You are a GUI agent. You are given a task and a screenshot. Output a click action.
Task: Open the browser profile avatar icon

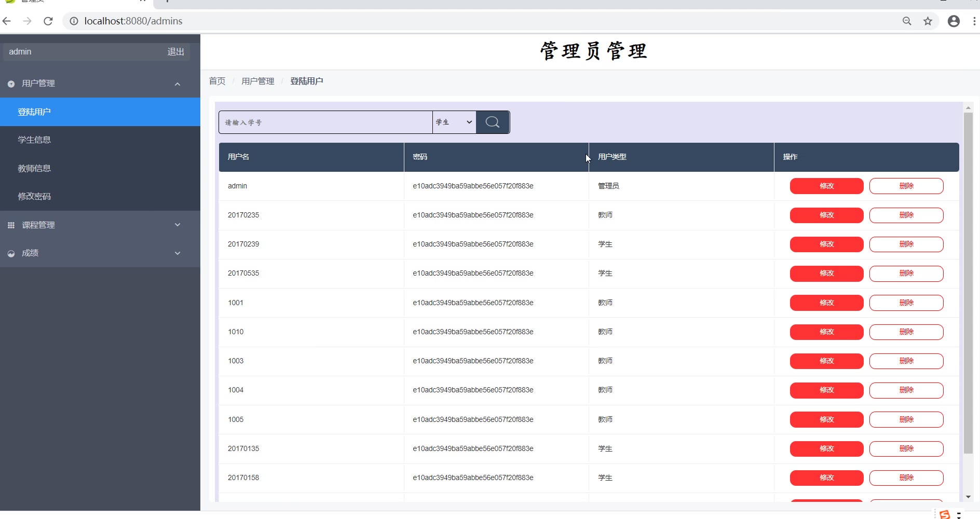click(954, 21)
